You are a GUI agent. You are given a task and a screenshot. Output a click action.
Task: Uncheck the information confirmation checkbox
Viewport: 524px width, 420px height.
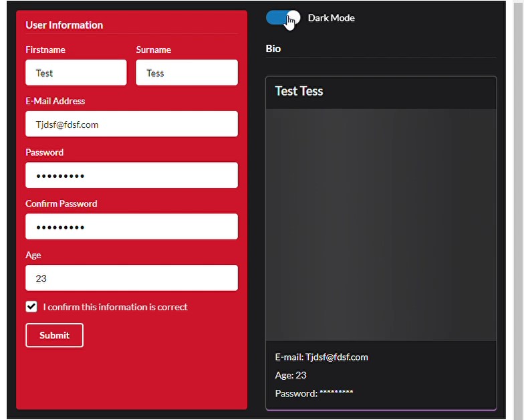[x=31, y=307]
